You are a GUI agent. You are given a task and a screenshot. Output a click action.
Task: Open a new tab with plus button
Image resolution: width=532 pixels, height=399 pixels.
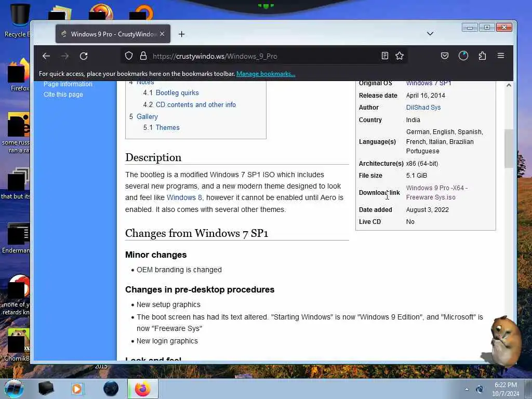pos(181,34)
